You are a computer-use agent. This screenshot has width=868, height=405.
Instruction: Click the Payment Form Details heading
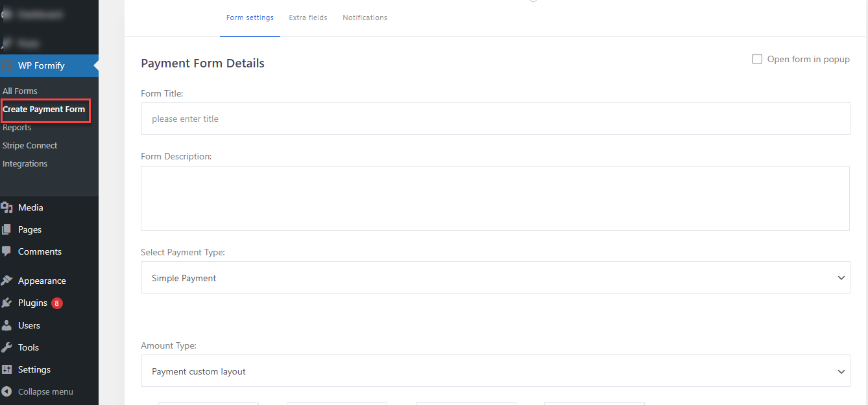(202, 64)
